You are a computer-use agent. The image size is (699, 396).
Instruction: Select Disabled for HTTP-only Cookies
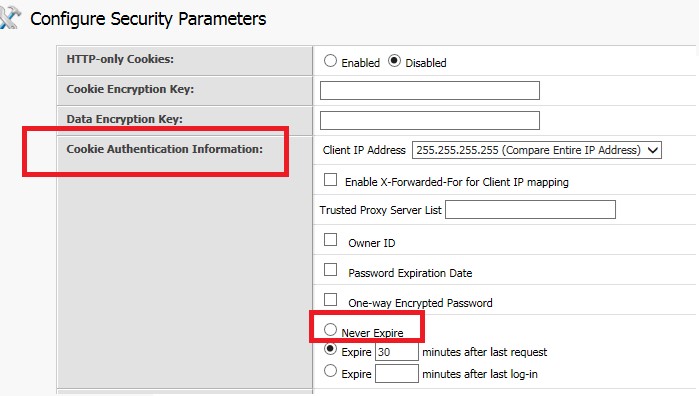click(x=394, y=61)
